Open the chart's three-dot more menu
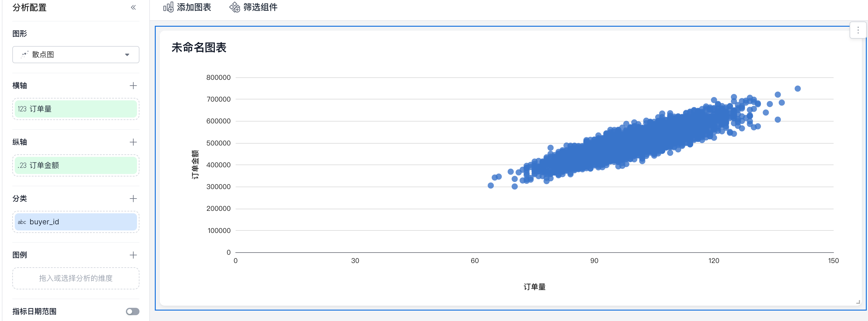The width and height of the screenshot is (868, 321). pos(858,30)
